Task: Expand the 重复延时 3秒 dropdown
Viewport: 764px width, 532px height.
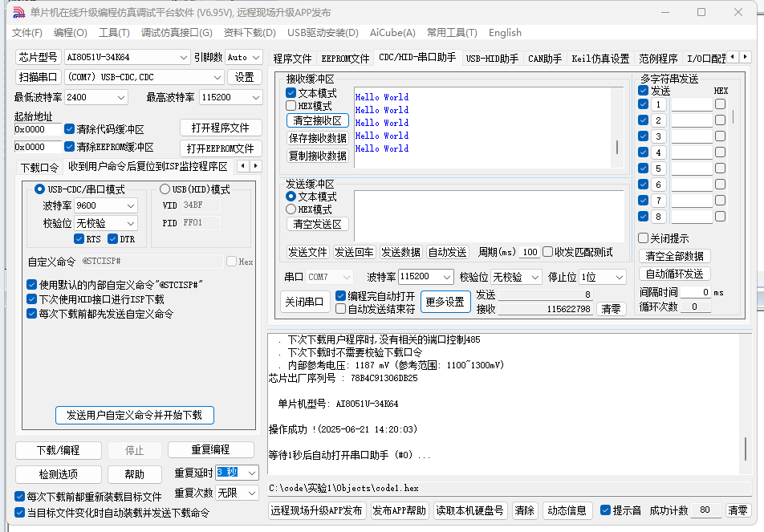Action: pos(252,473)
